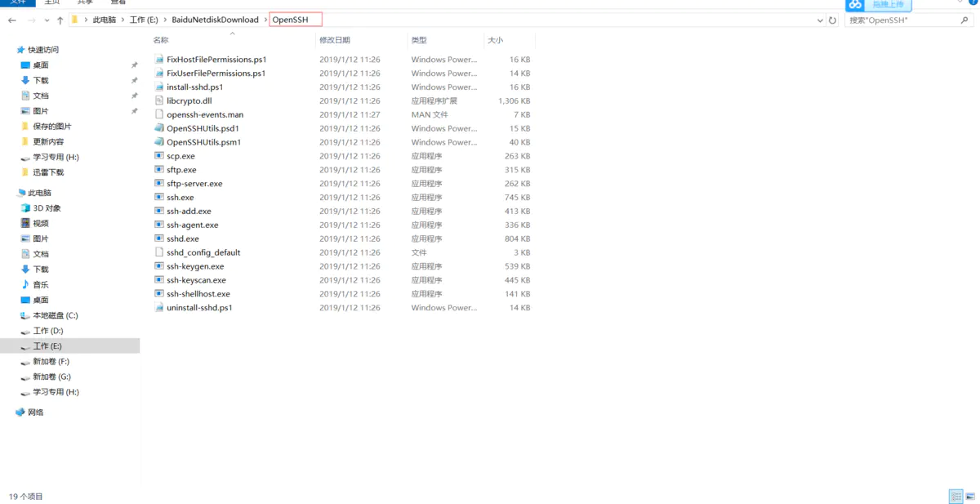Sort files by 类型 column
The height and width of the screenshot is (504, 980).
419,40
